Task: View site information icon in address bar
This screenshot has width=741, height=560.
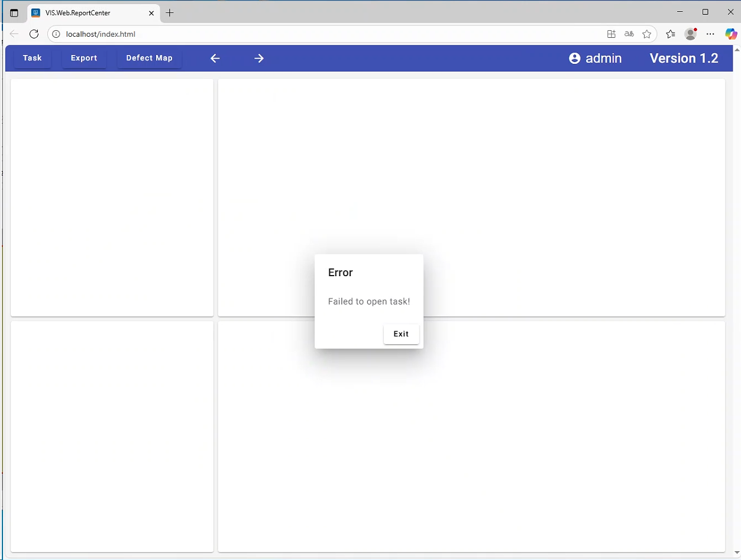Action: (x=57, y=34)
